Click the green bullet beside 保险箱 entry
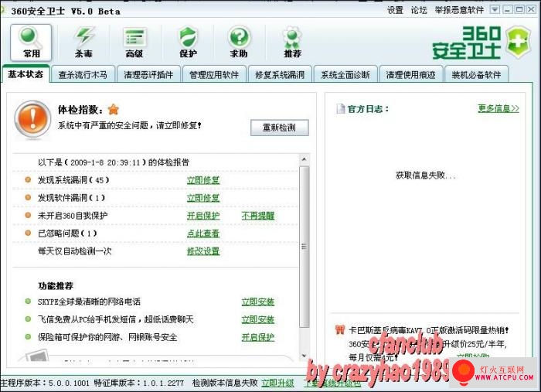The height and width of the screenshot is (392, 541). point(28,336)
